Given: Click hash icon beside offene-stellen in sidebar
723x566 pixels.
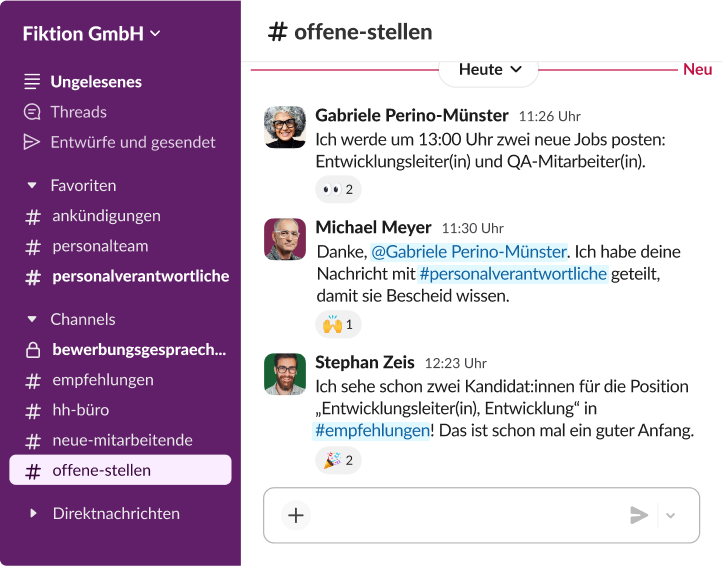Looking at the screenshot, I should 33,471.
